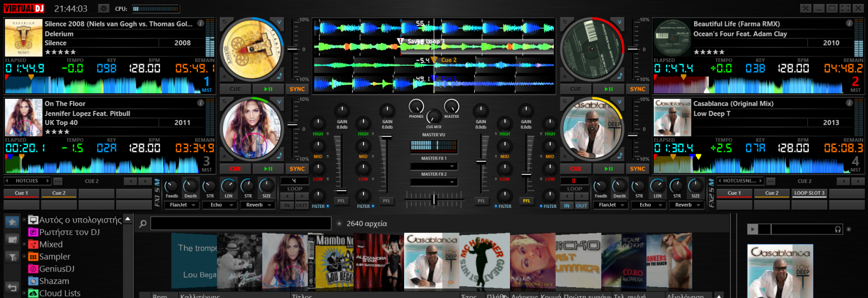
Task: Click the search magnifier icon
Action: pyautogui.click(x=143, y=224)
